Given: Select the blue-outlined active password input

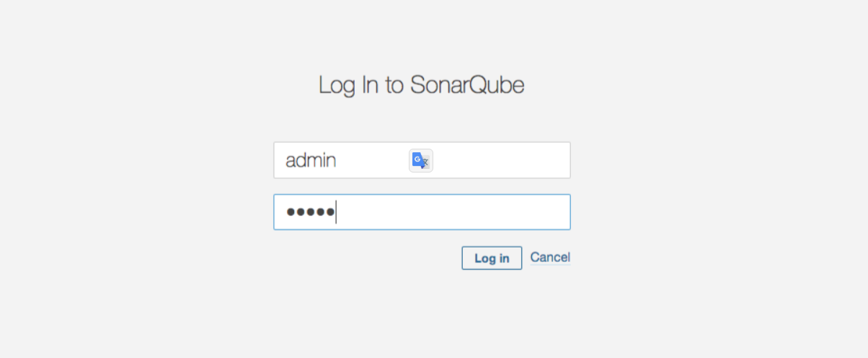Looking at the screenshot, I should 422,212.
